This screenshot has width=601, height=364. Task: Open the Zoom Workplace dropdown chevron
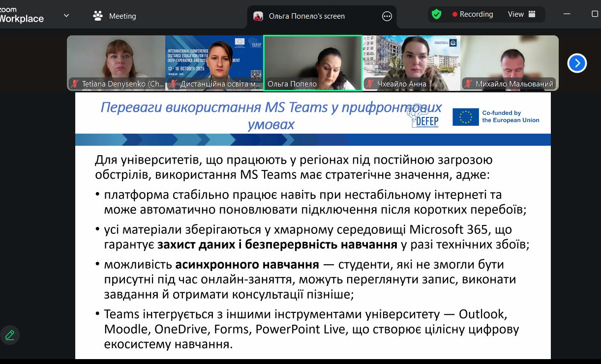66,15
